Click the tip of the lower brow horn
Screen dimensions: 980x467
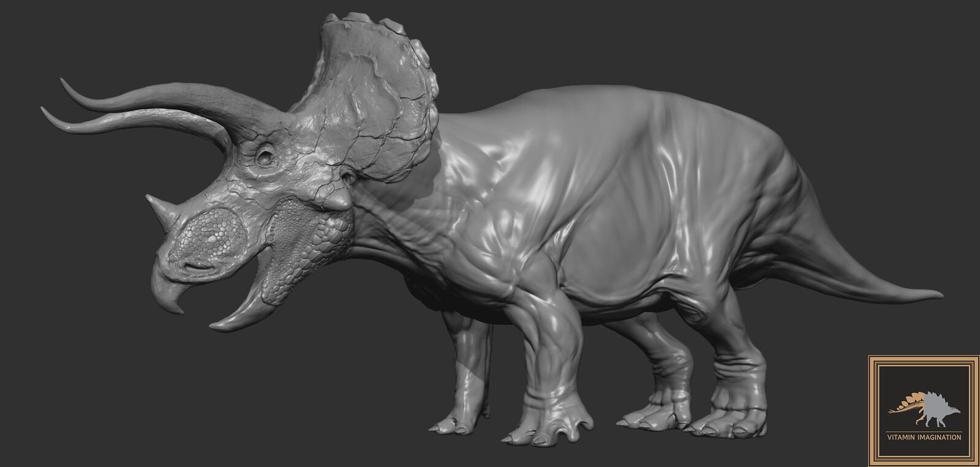pos(45,112)
